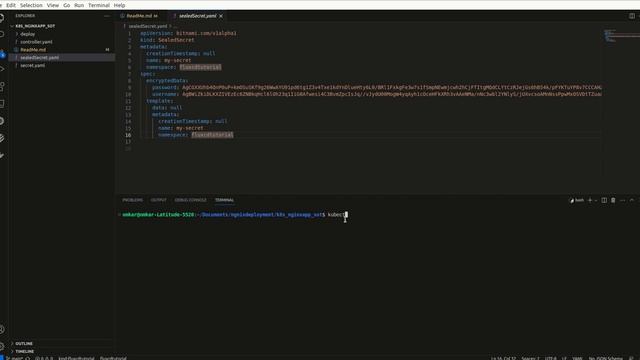
Task: Switch to the Output panel tab
Action: [x=158, y=200]
